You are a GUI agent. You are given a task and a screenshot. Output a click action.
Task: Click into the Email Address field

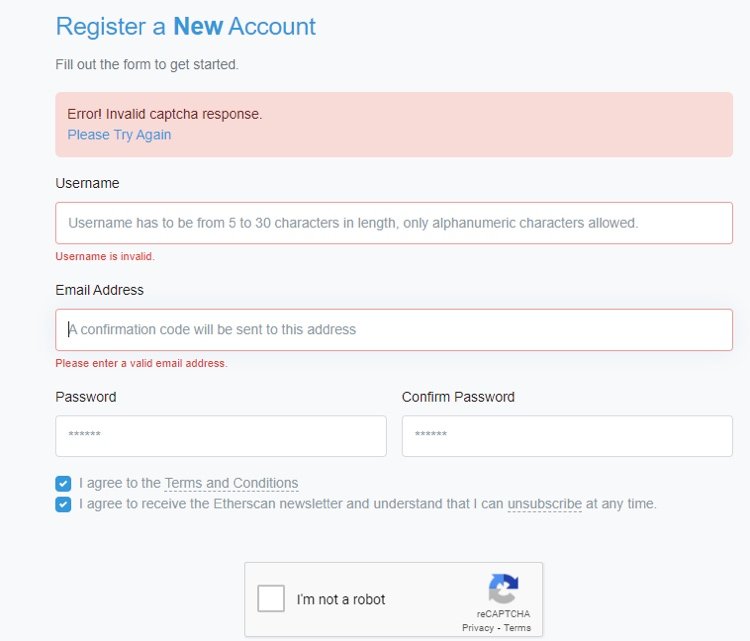pyautogui.click(x=394, y=330)
